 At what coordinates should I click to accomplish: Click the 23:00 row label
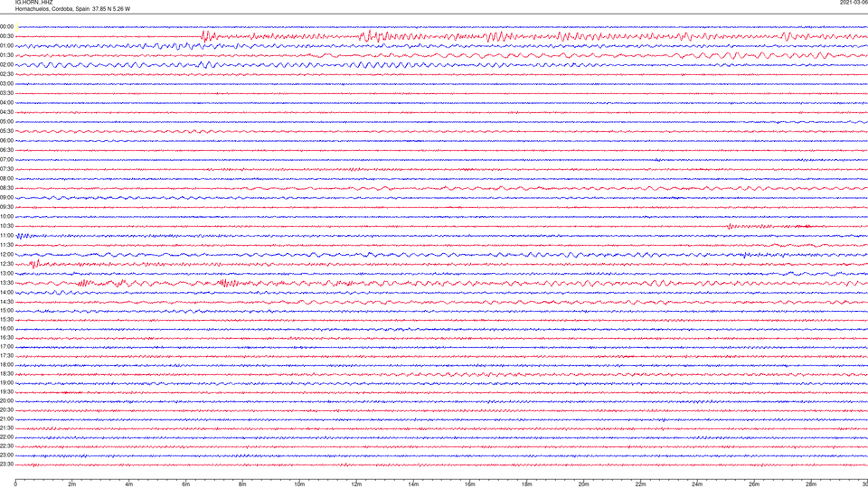[x=6, y=455]
